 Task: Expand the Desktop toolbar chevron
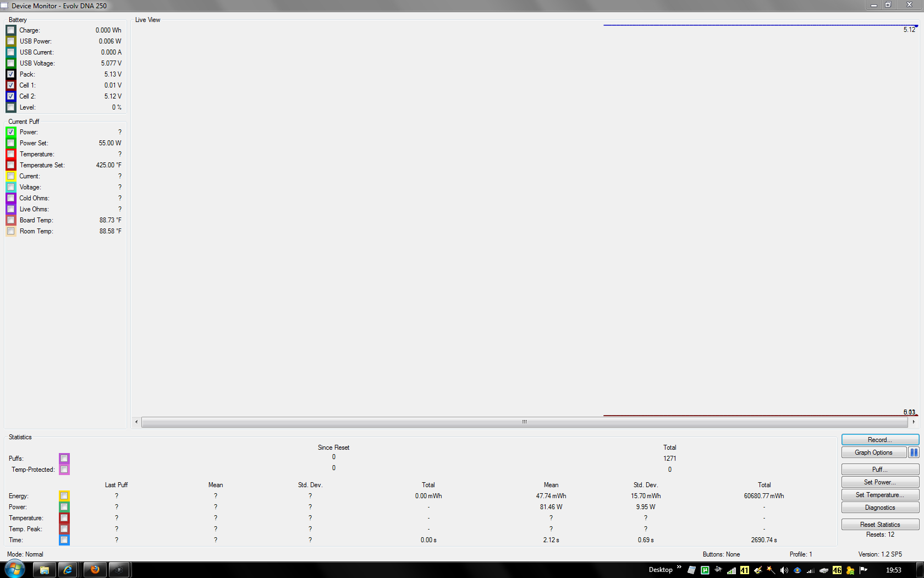tap(679, 568)
